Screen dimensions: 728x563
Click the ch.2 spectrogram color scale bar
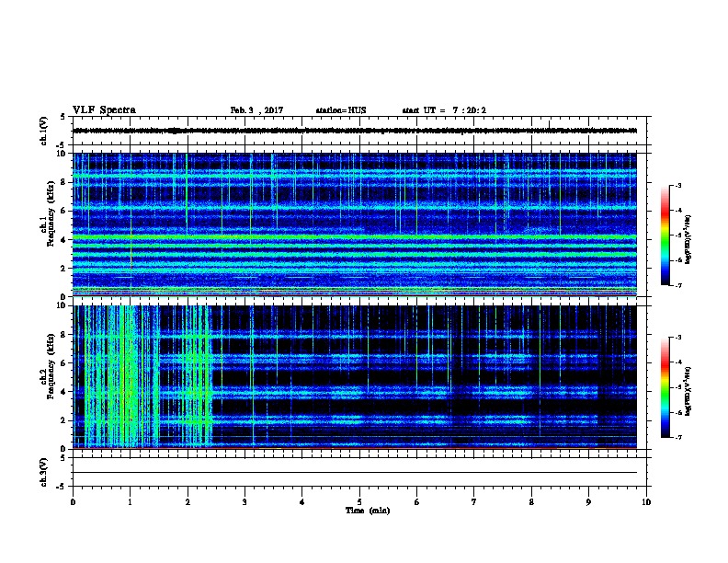click(665, 387)
